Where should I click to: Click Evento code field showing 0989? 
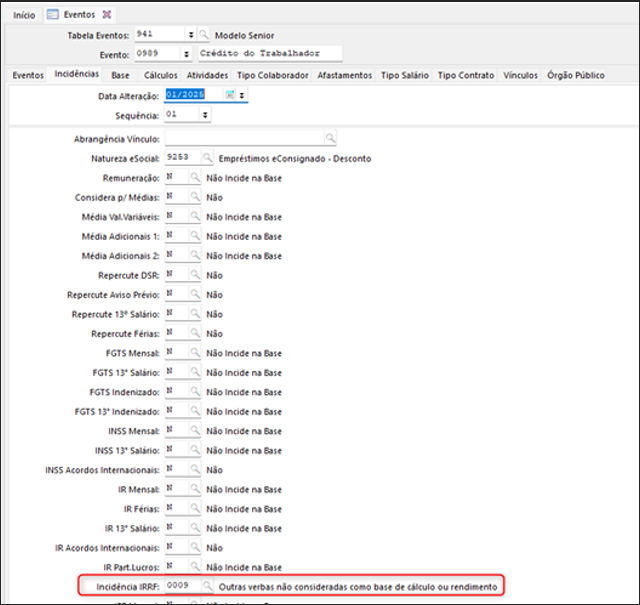pos(158,53)
